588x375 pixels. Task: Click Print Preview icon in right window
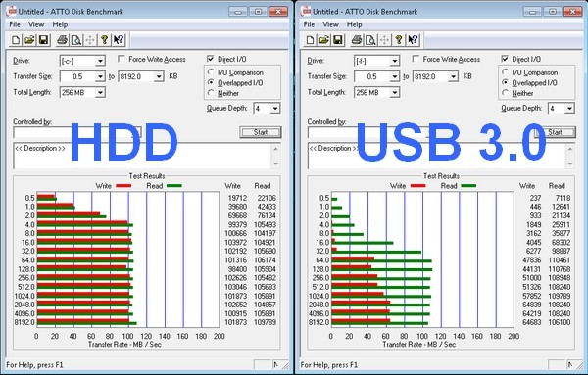(x=370, y=40)
